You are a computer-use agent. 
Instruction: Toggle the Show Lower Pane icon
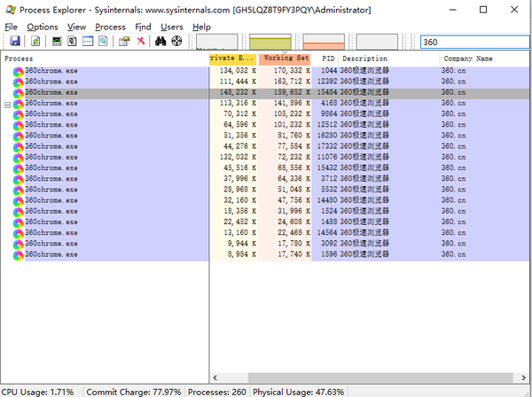point(88,42)
